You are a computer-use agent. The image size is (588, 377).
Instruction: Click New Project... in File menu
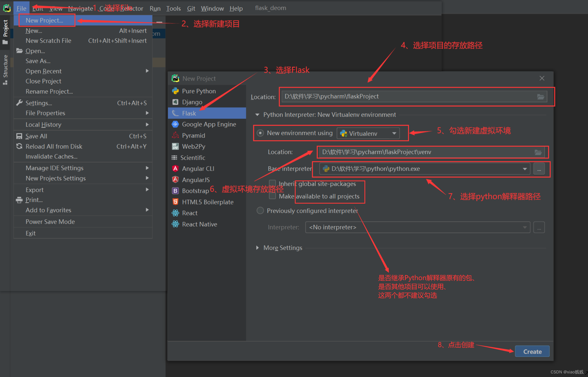point(44,20)
